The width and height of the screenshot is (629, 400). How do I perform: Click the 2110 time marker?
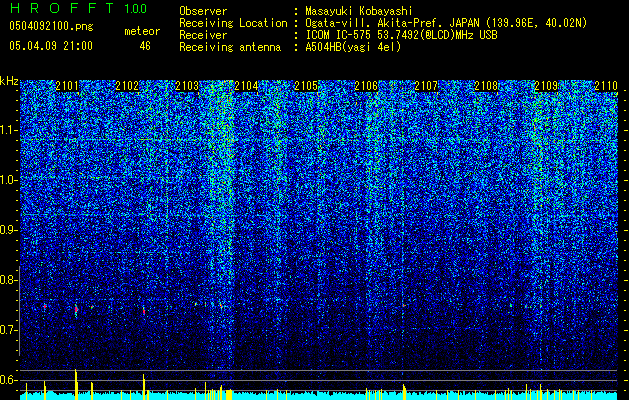pyautogui.click(x=606, y=86)
